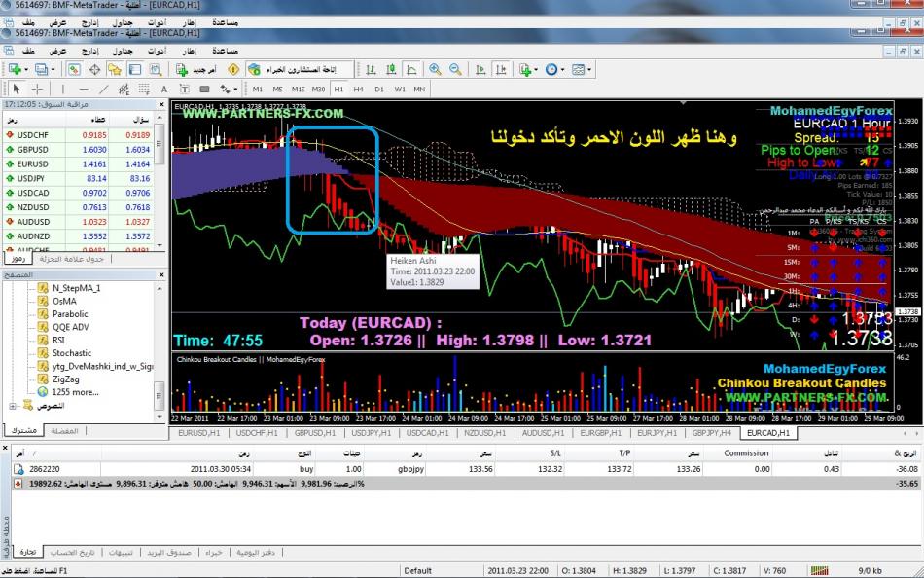The width and height of the screenshot is (924, 578).
Task: Click the Navigator vertical scrollbar thumb
Action: pyautogui.click(x=160, y=396)
